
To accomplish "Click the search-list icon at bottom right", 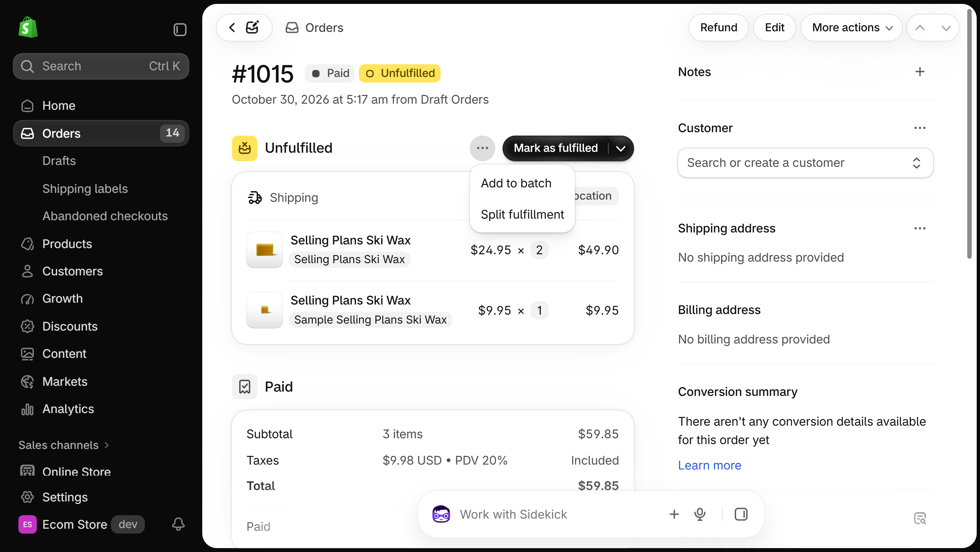I will click(x=920, y=519).
